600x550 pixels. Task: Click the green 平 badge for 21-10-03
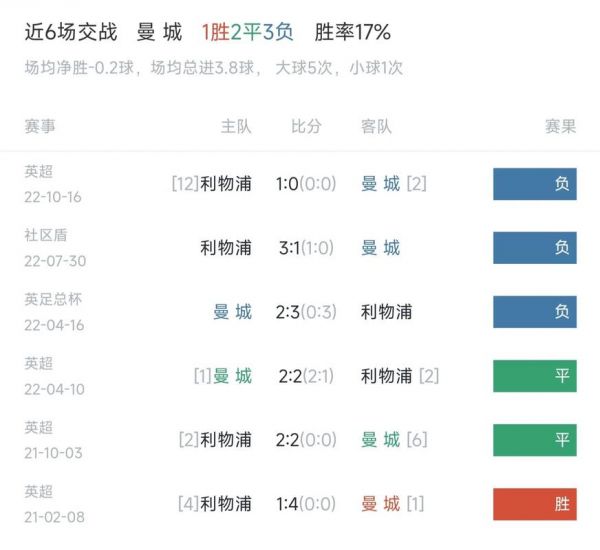(x=535, y=440)
